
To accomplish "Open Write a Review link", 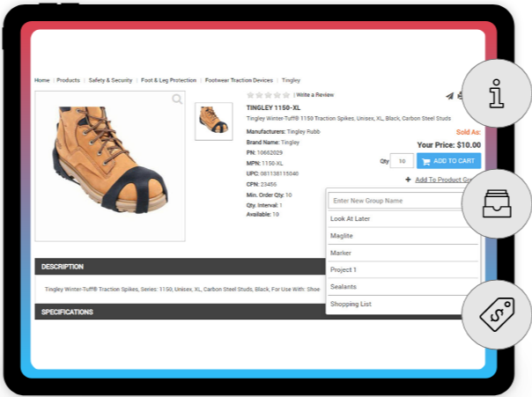I will point(315,95).
